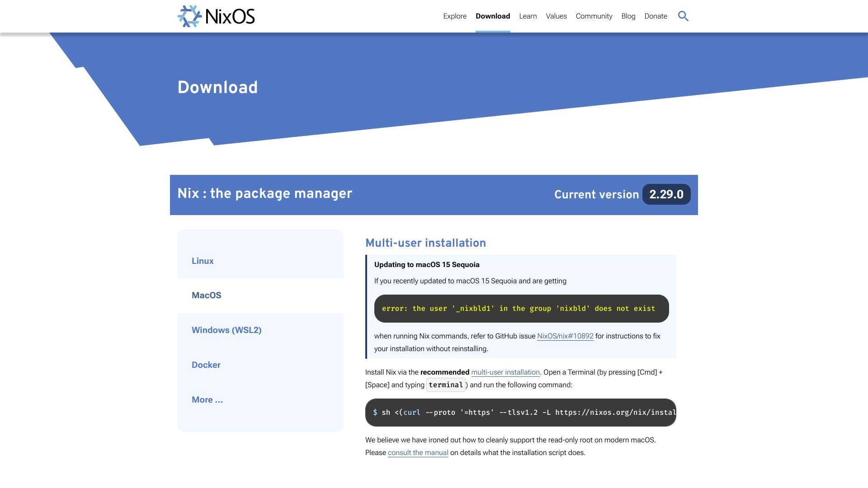Image resolution: width=868 pixels, height=488 pixels.
Task: Open the consult the manual link
Action: click(418, 453)
